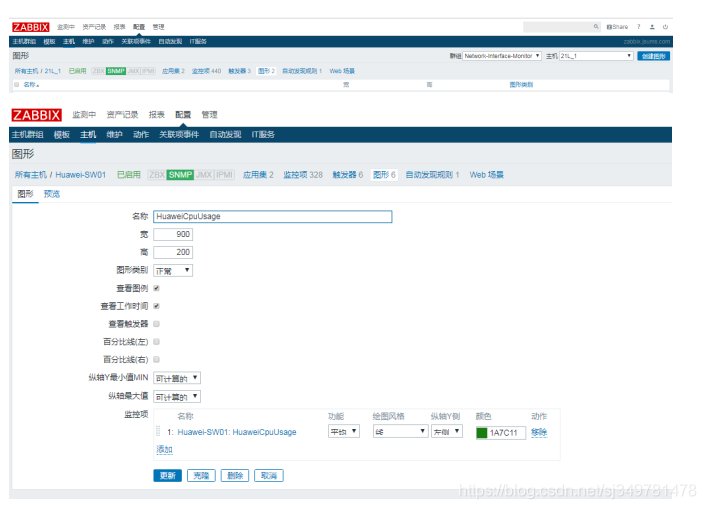Click the power logout icon
Viewport: 706px width, 509px height.
pyautogui.click(x=665, y=27)
